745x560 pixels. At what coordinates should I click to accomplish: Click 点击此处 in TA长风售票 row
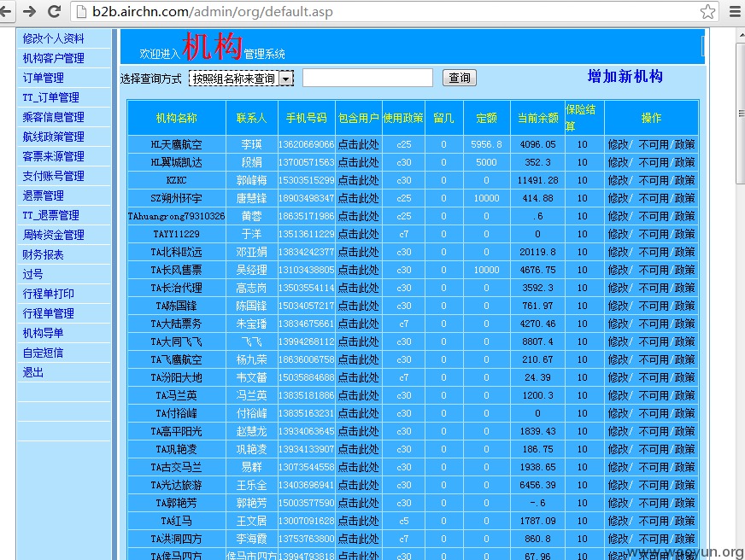click(358, 270)
